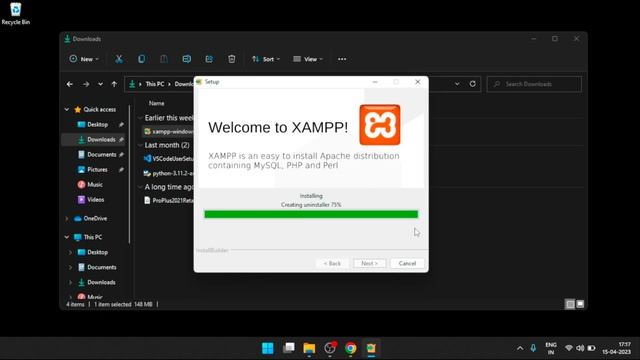Open Wi-Fi network settings in tray
Viewport: 640px width, 360px height.
569,348
